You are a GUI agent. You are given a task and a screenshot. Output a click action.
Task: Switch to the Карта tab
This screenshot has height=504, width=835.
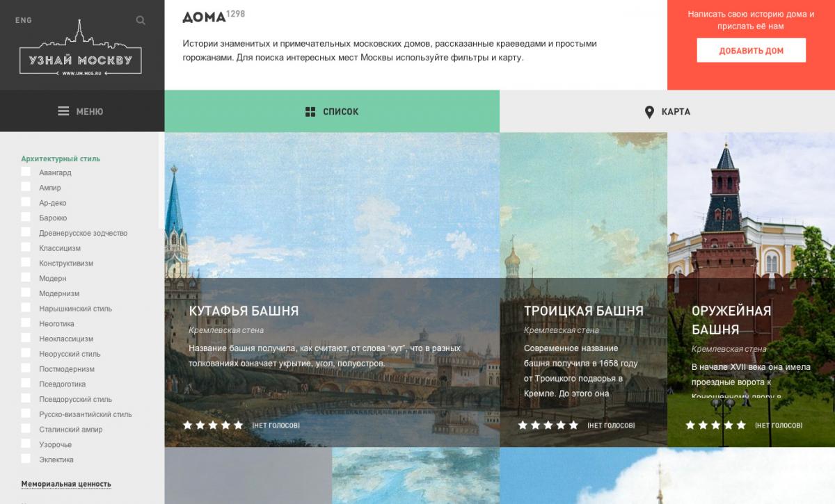pyautogui.click(x=667, y=111)
